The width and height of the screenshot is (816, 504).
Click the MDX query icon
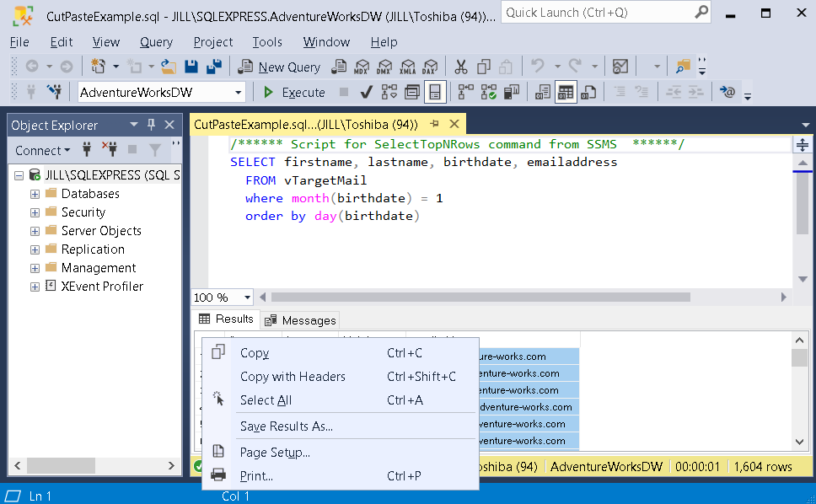point(362,67)
